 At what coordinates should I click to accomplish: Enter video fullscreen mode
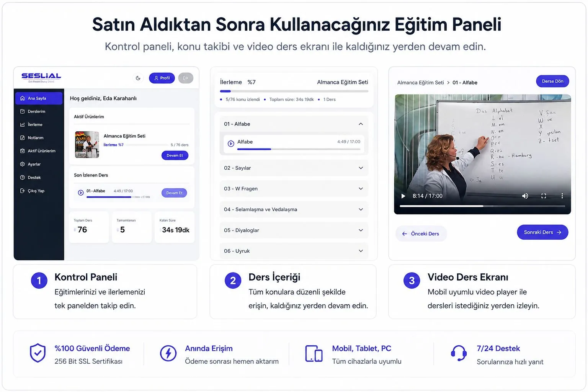(x=544, y=196)
